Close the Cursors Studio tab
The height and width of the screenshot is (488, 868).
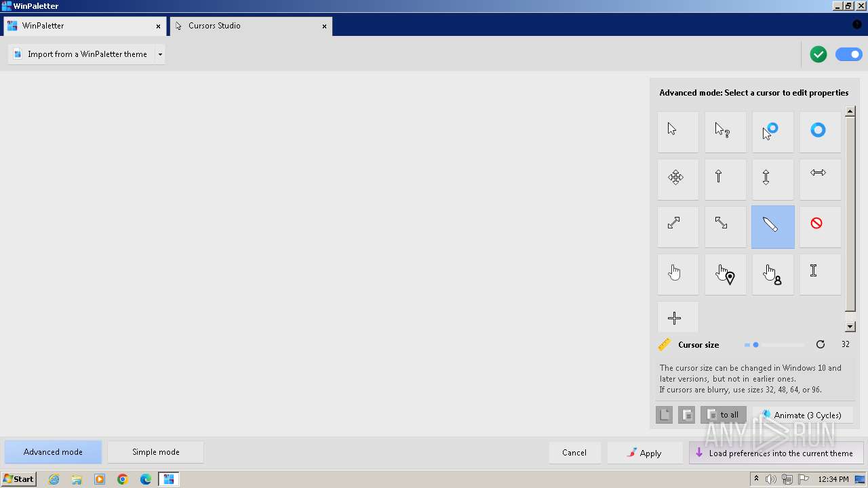point(324,26)
